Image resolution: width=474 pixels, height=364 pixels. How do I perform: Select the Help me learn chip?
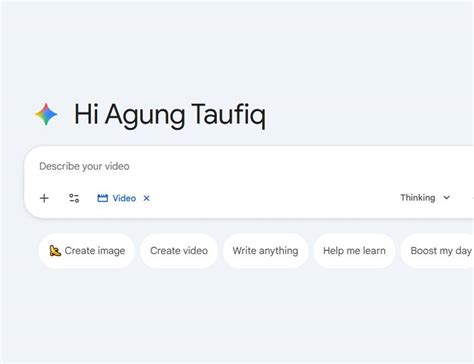tap(354, 251)
